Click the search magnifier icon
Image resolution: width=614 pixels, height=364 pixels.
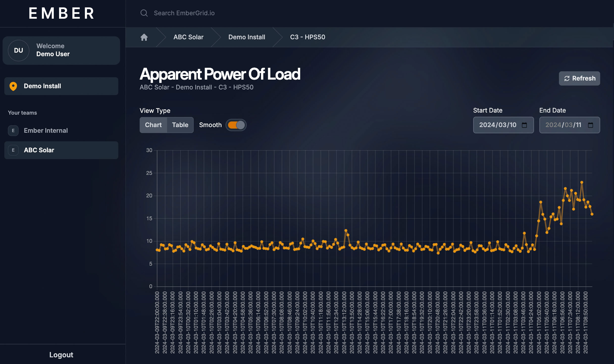pos(144,13)
